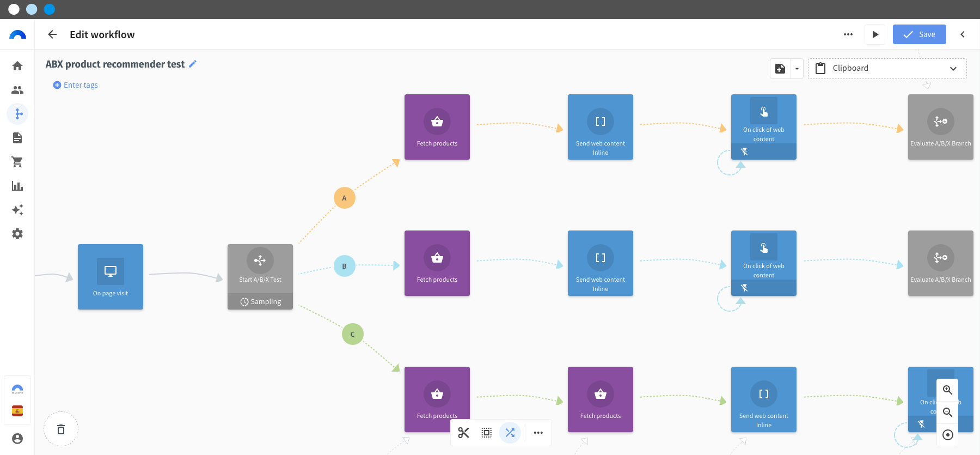980x455 pixels.
Task: Click branch A circle
Action: tap(345, 198)
